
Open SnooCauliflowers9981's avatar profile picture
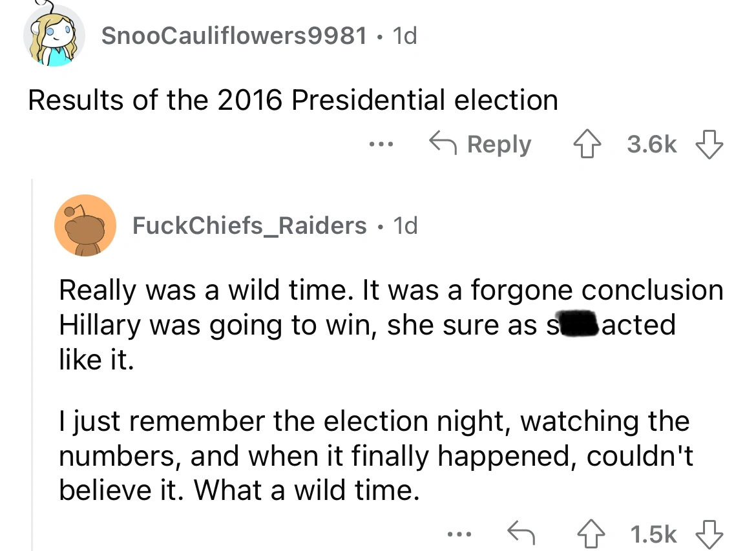(x=54, y=36)
